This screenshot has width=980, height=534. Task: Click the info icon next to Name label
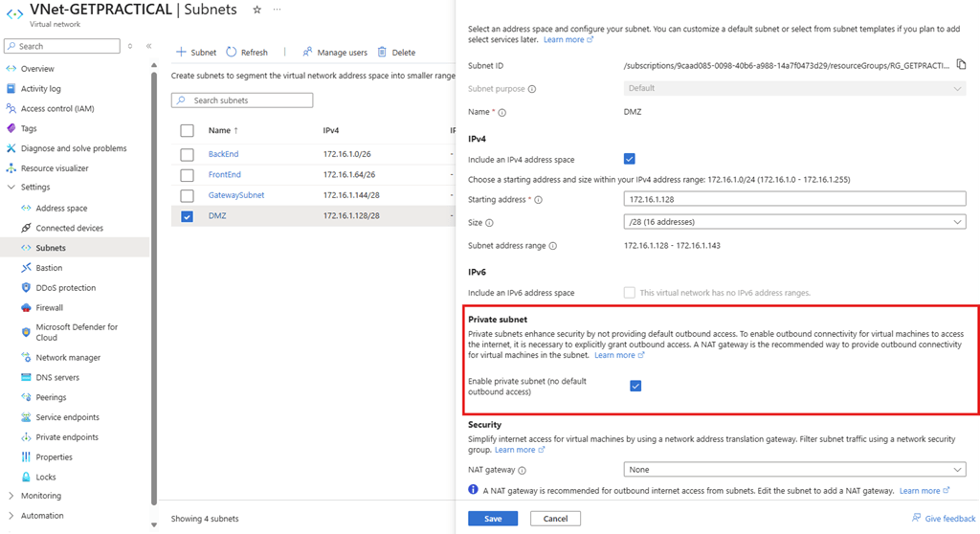pyautogui.click(x=501, y=113)
